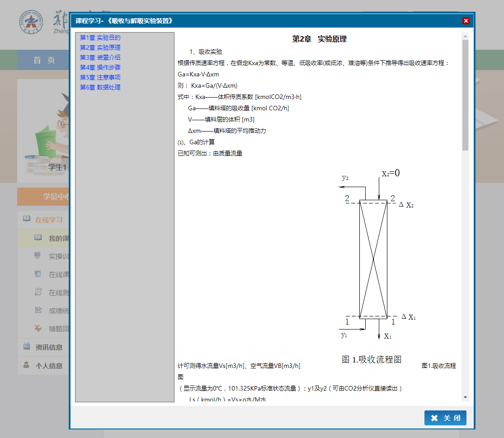View chapter 第5章 注意事项
The height and width of the screenshot is (438, 504).
(100, 77)
